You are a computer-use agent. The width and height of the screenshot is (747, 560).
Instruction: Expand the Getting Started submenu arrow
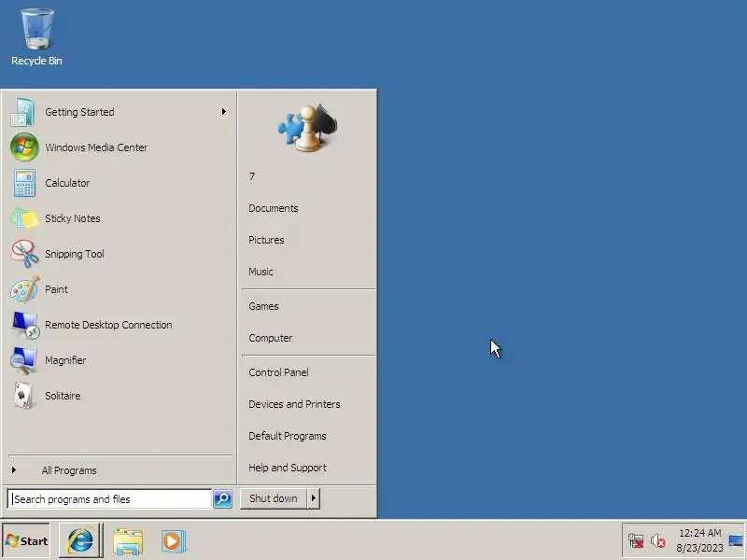coord(224,112)
